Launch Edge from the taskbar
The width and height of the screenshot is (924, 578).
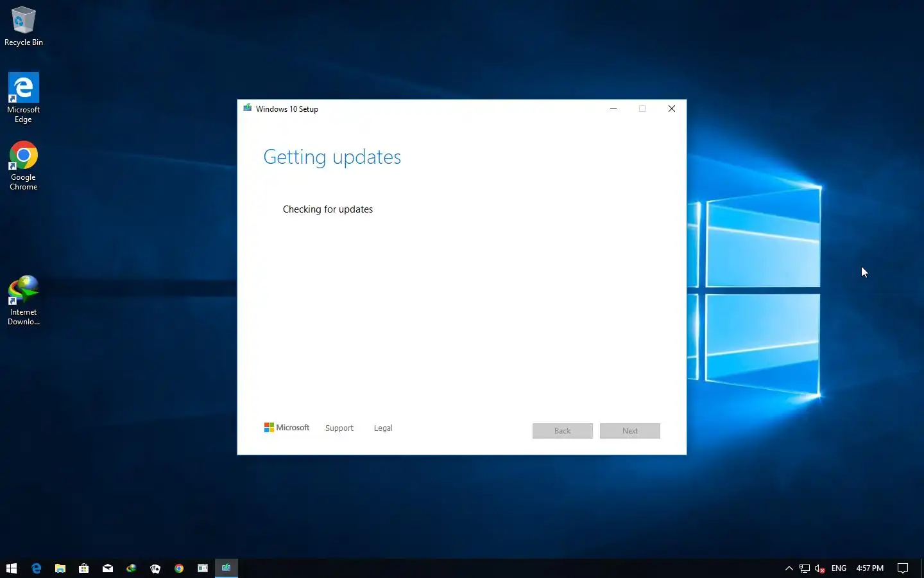[x=36, y=568]
